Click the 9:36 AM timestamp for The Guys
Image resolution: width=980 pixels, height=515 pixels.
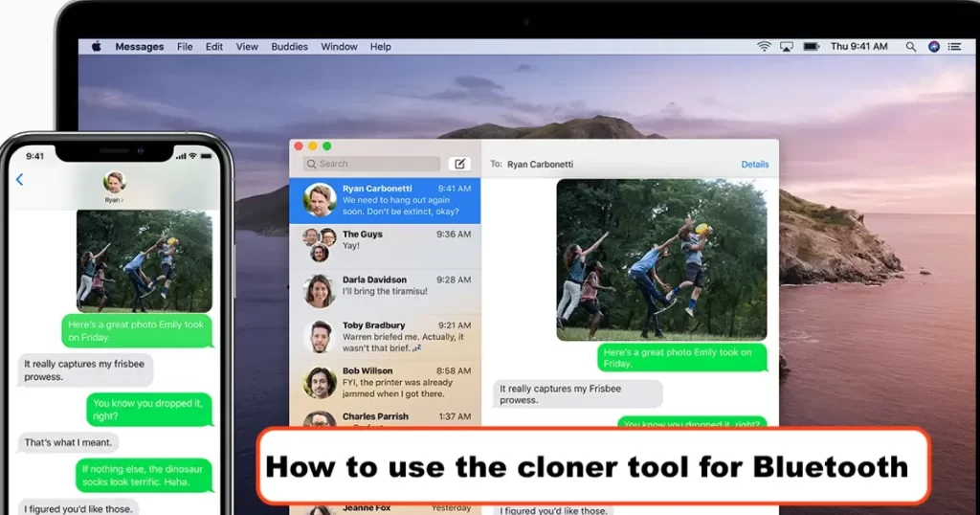point(454,235)
